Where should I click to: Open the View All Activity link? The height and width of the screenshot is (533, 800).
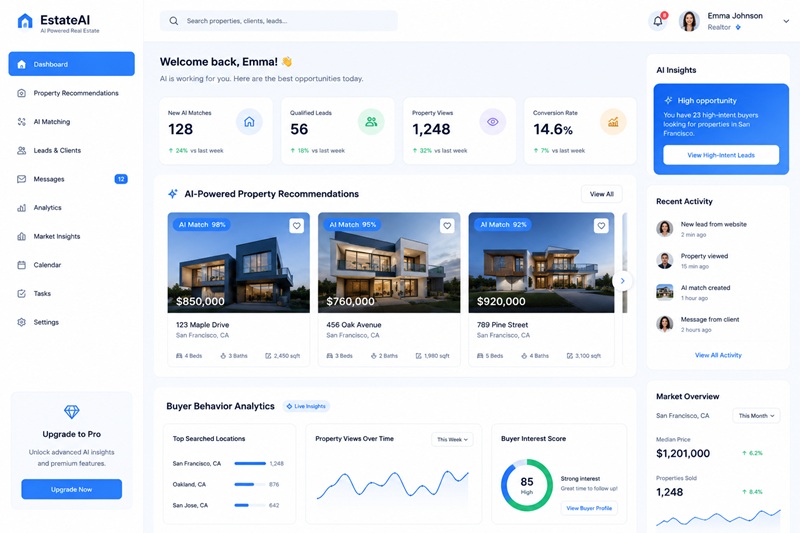tap(718, 355)
